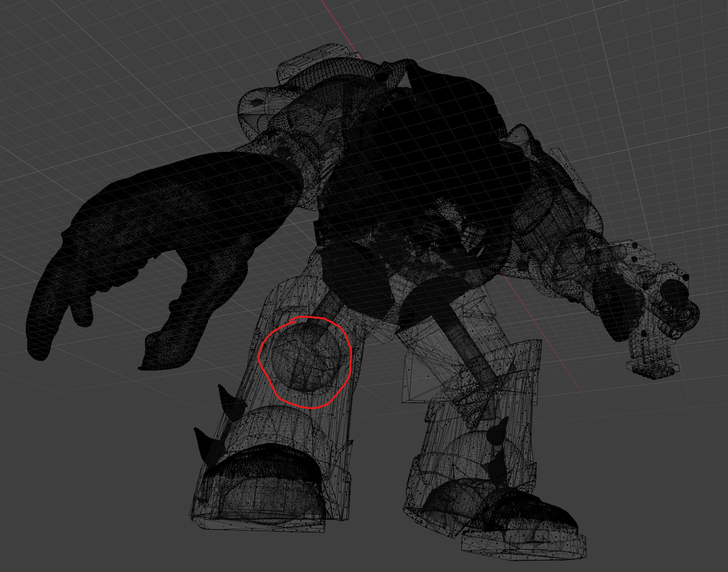Click the small box hanging below the cannon

point(654,364)
